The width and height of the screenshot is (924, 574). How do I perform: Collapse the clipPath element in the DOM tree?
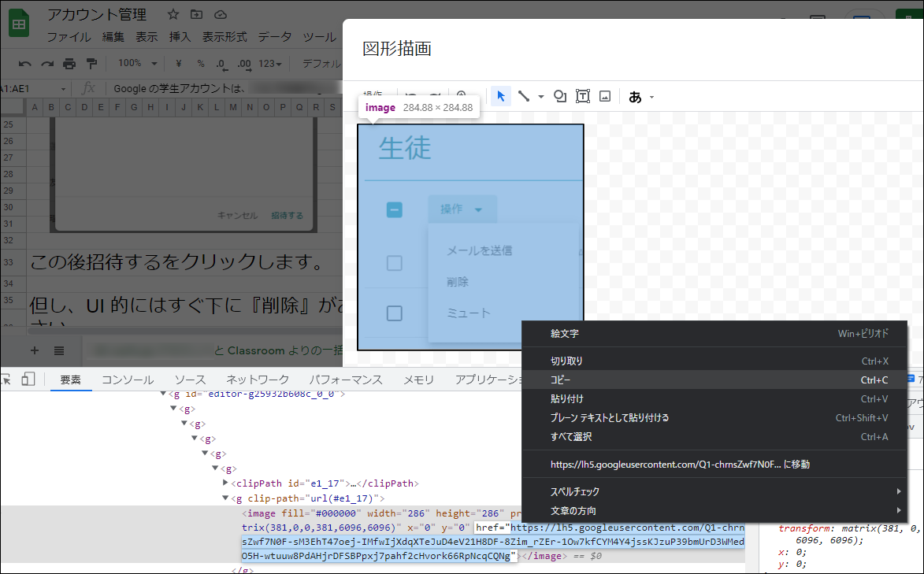[x=225, y=483]
